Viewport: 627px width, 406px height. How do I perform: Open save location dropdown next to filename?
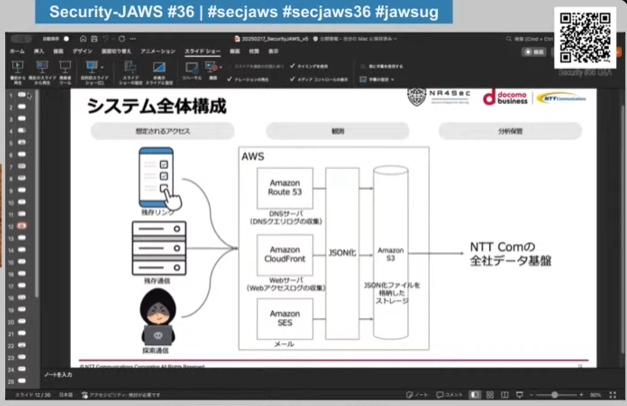(x=395, y=39)
